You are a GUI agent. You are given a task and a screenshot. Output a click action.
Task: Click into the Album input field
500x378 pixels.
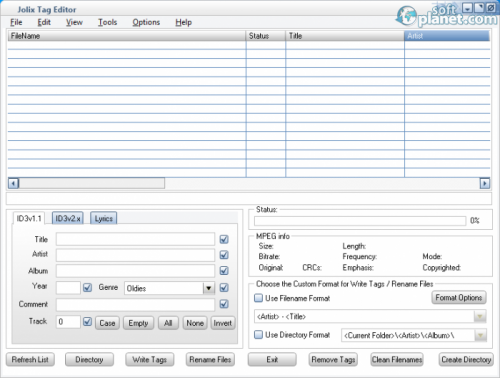135,271
